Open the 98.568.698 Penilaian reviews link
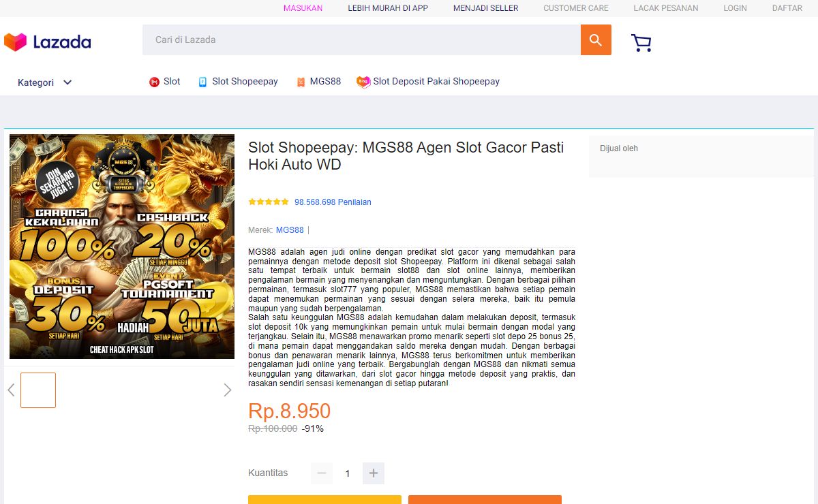The image size is (818, 504). (x=333, y=202)
